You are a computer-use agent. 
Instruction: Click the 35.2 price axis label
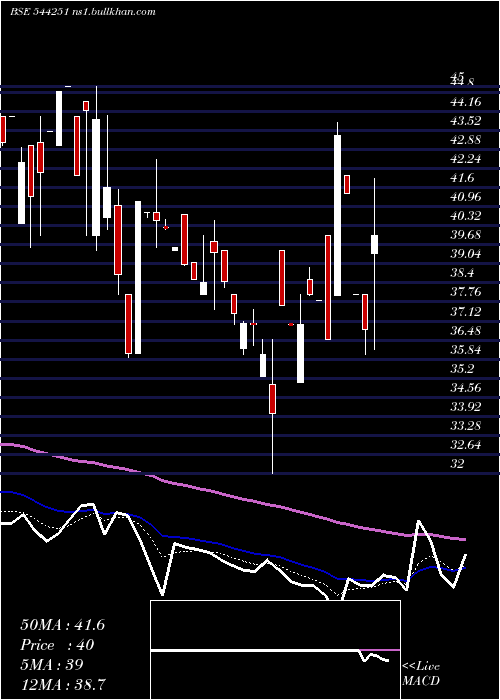[x=462, y=369]
